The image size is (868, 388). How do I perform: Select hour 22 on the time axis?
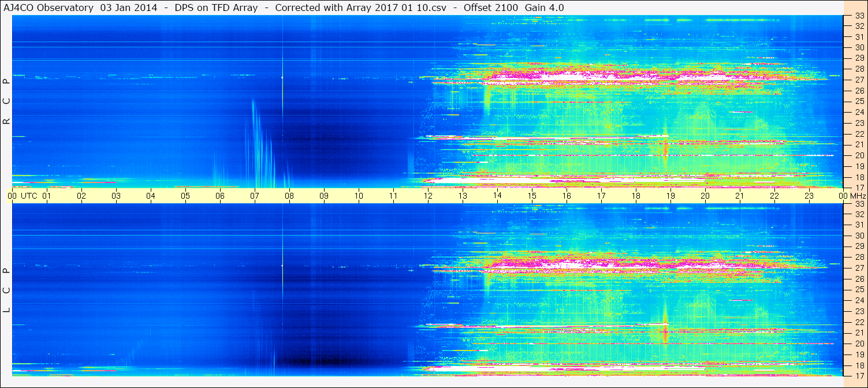774,196
